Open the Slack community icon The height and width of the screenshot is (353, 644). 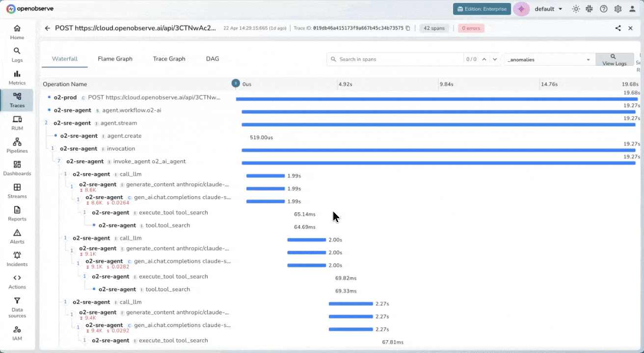[590, 9]
